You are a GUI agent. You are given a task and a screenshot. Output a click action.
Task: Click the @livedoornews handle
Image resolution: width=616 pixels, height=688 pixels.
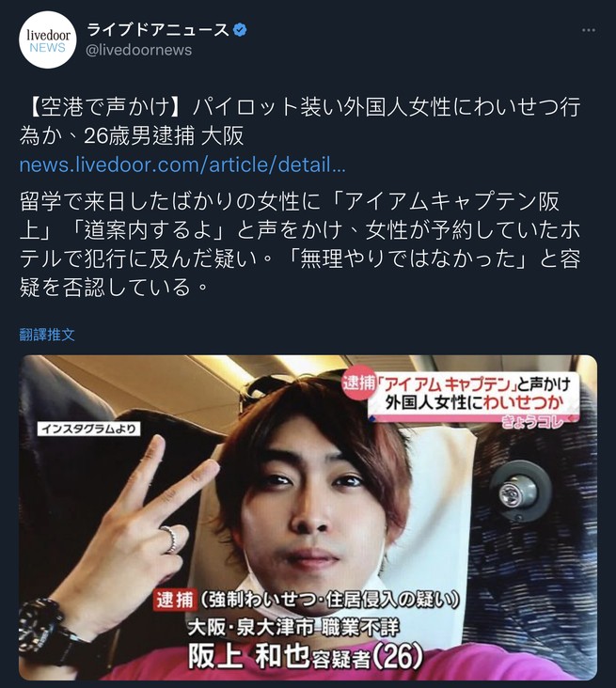(139, 50)
